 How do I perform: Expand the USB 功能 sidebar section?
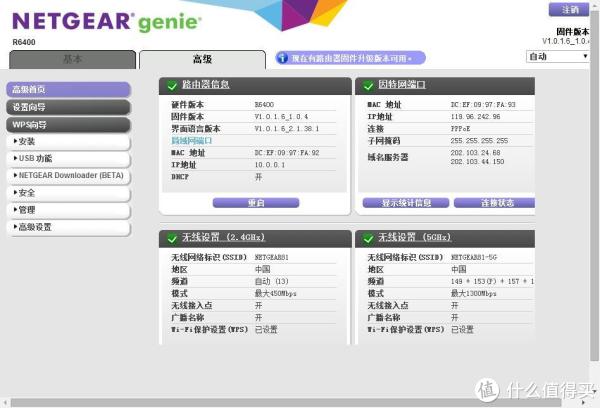(69, 158)
